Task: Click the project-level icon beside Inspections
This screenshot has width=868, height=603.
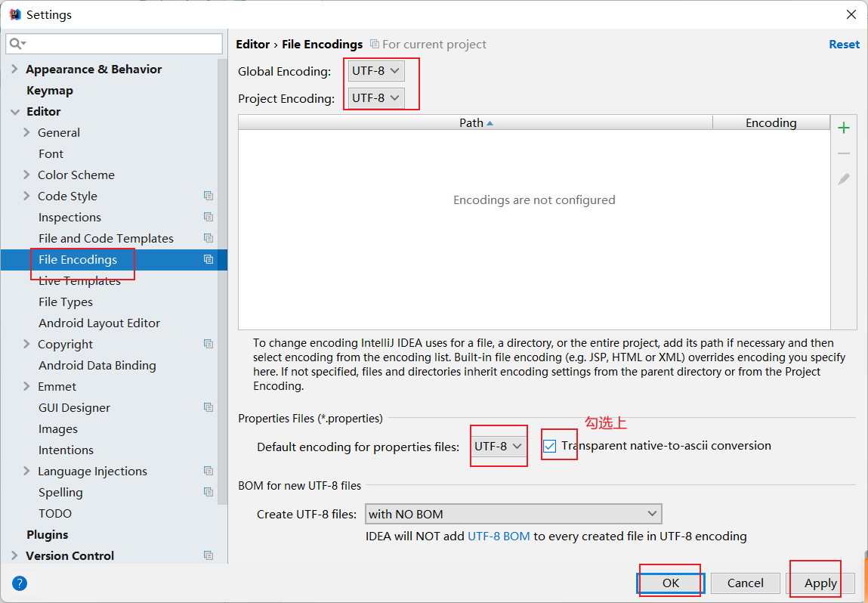Action: (209, 217)
